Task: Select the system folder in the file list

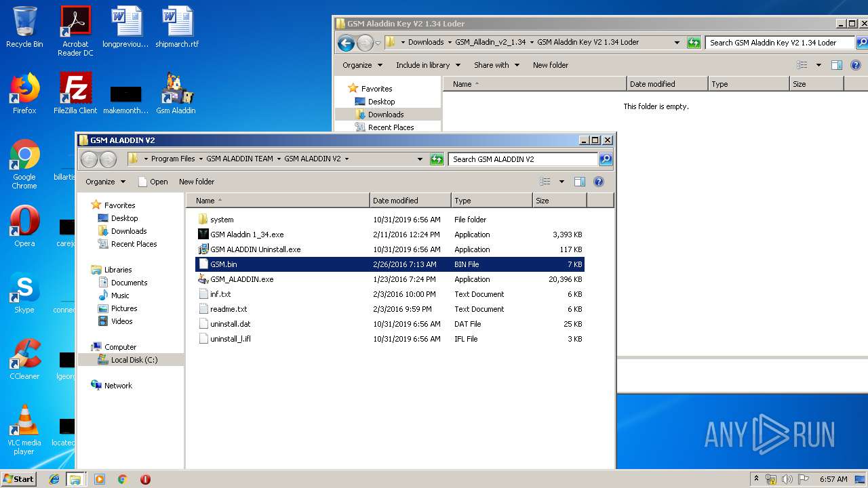Action: [222, 220]
